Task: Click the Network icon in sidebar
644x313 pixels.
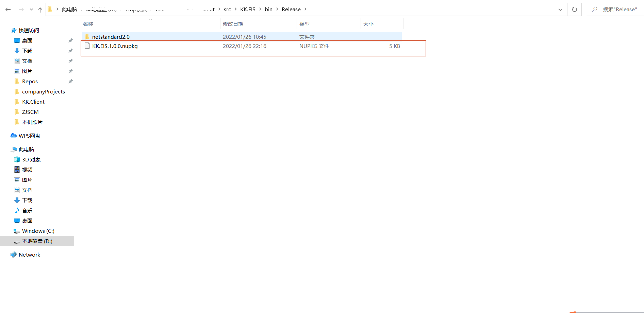Action: tap(14, 255)
